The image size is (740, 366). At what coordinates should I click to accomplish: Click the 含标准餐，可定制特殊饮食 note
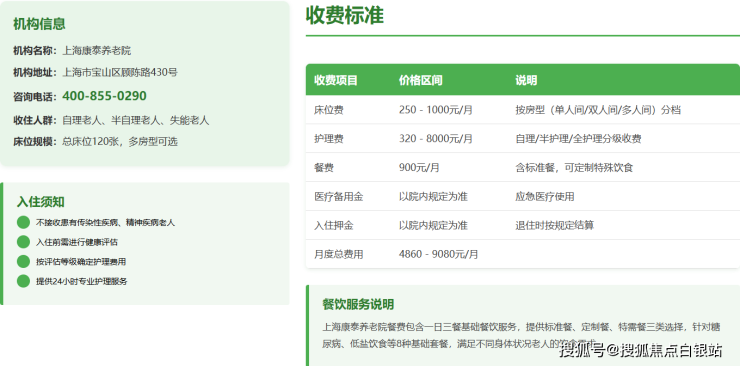(574, 167)
